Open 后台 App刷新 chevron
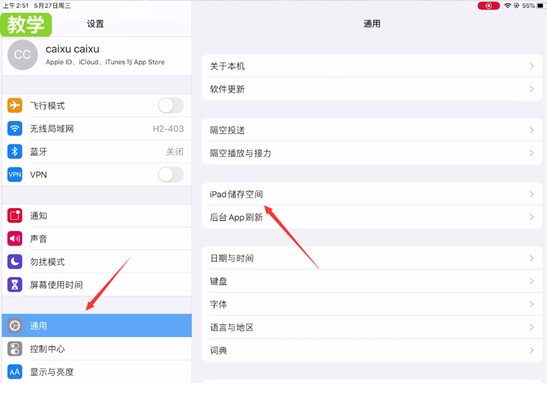The image size is (547, 396). 532,217
